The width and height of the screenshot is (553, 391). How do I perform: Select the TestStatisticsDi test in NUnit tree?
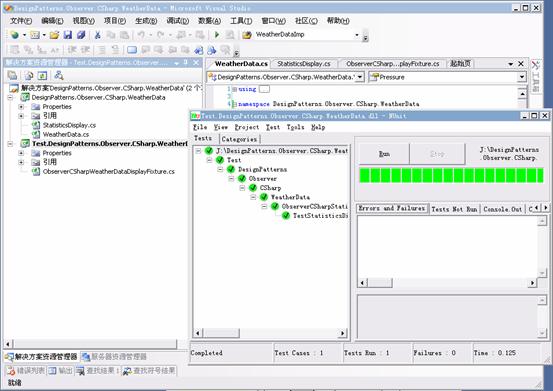tap(320, 216)
